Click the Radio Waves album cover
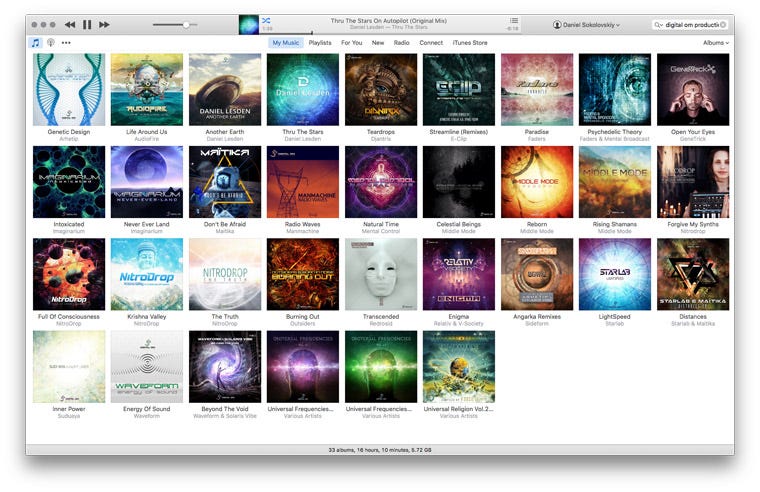Image resolution: width=760 pixels, height=492 pixels. 303,182
